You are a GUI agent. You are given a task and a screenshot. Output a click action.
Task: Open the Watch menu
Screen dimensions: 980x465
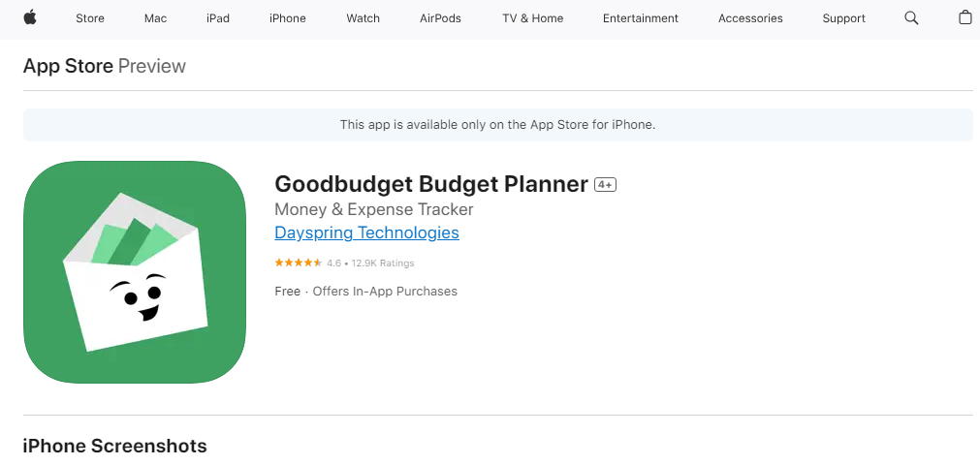[364, 18]
